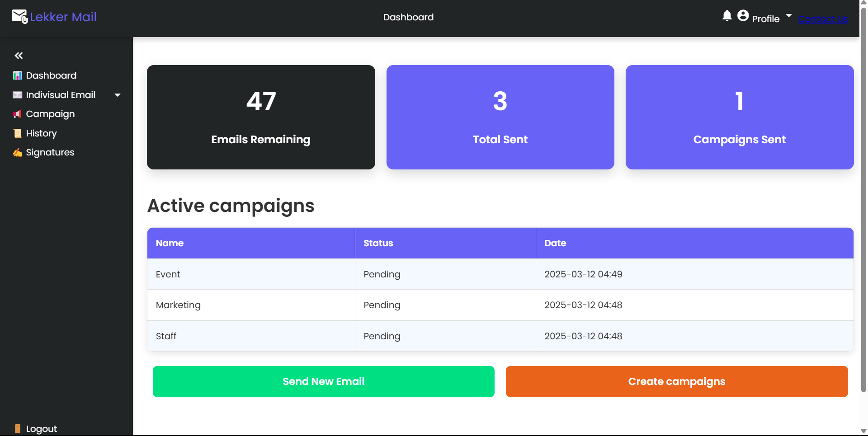Click the Dashboard chart icon in sidebar
The image size is (868, 436).
pos(17,75)
